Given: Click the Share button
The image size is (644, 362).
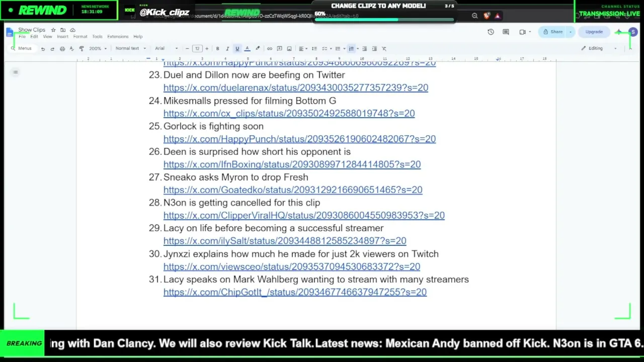Looking at the screenshot, I should pyautogui.click(x=553, y=32).
